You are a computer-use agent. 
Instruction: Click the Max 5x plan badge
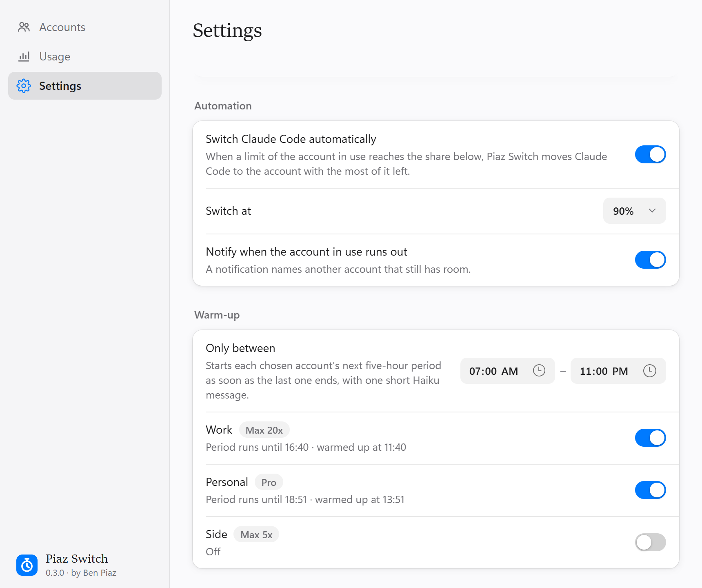click(256, 535)
